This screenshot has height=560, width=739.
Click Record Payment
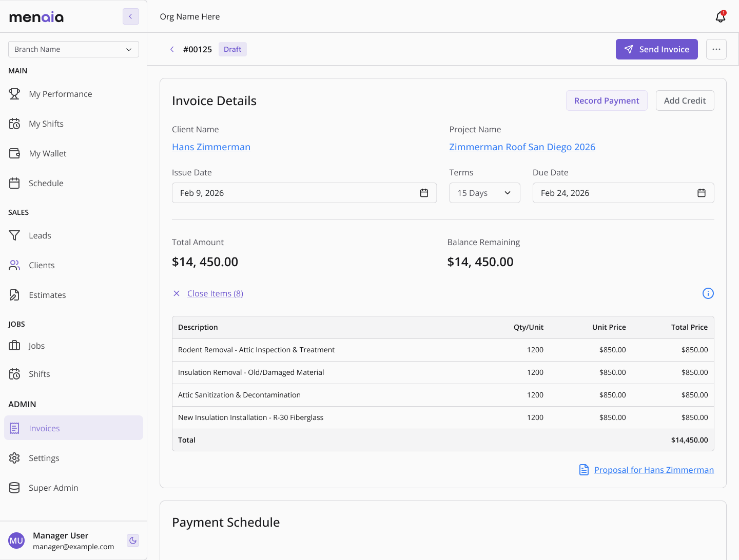click(x=607, y=101)
